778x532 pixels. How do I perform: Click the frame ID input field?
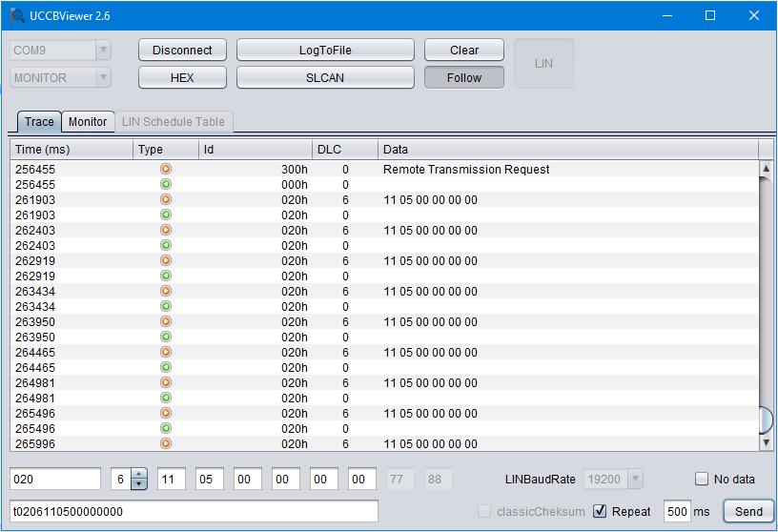pyautogui.click(x=55, y=480)
